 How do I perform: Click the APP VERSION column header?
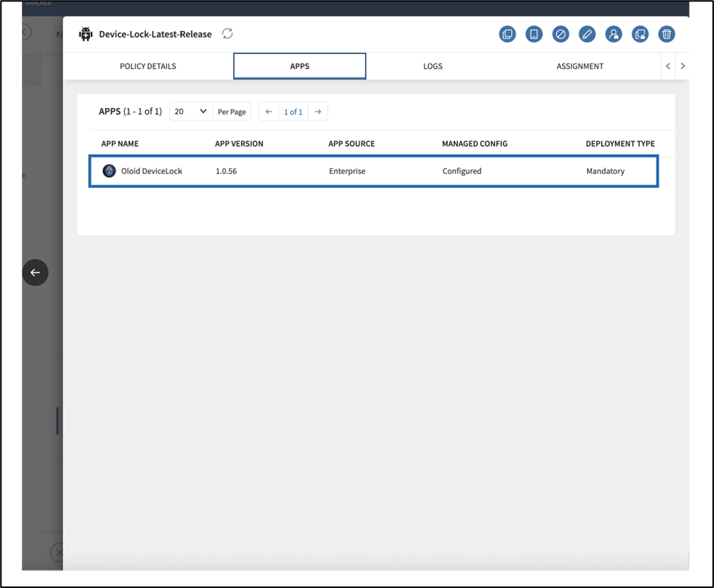[239, 144]
